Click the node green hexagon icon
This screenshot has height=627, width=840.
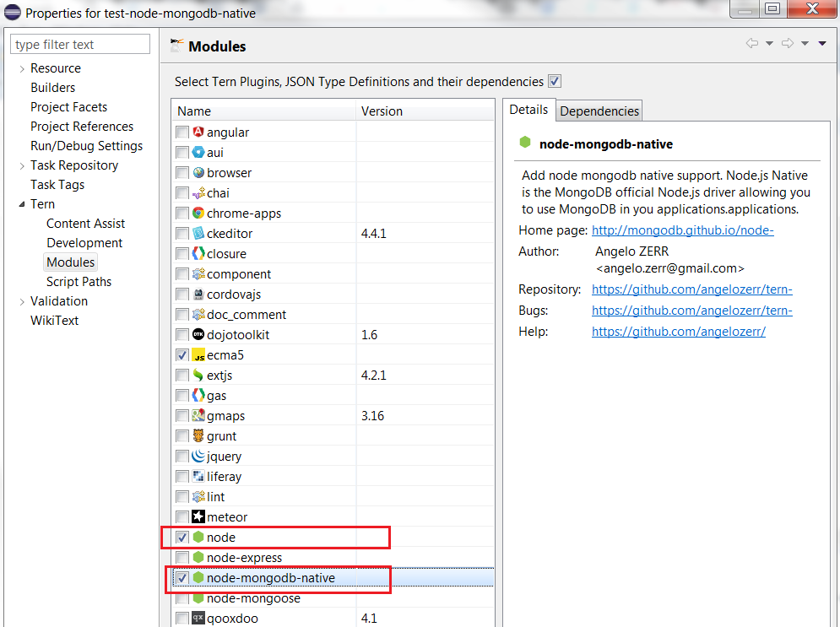200,537
